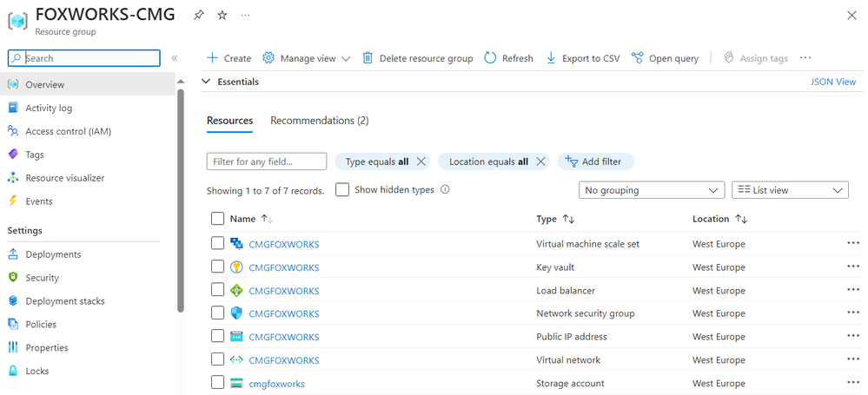Image resolution: width=868 pixels, height=395 pixels.
Task: Click the sidebar vertical scrollbar thumb
Action: tap(180, 201)
